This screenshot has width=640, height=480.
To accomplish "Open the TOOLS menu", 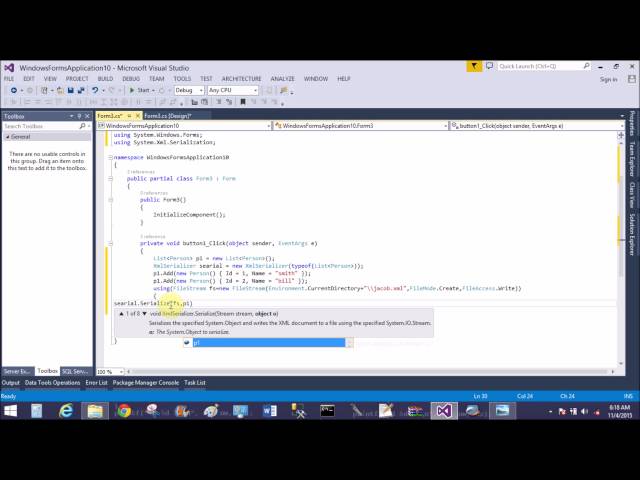I will click(182, 79).
